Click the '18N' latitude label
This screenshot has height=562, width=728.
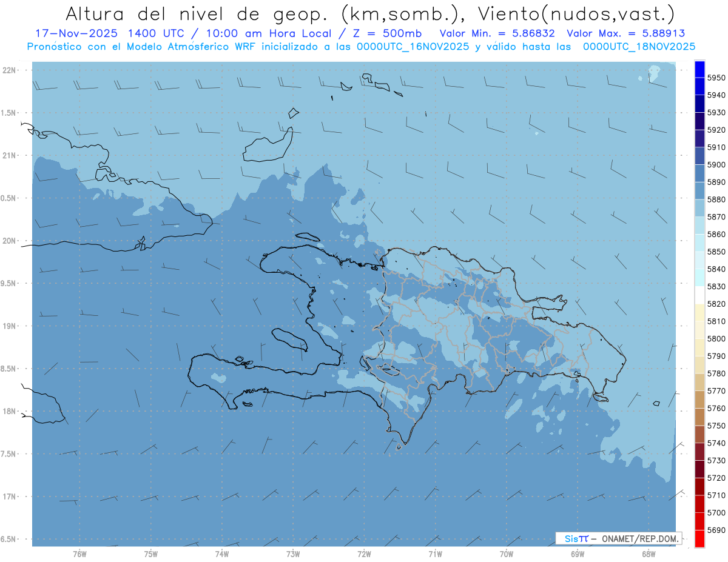(9, 411)
